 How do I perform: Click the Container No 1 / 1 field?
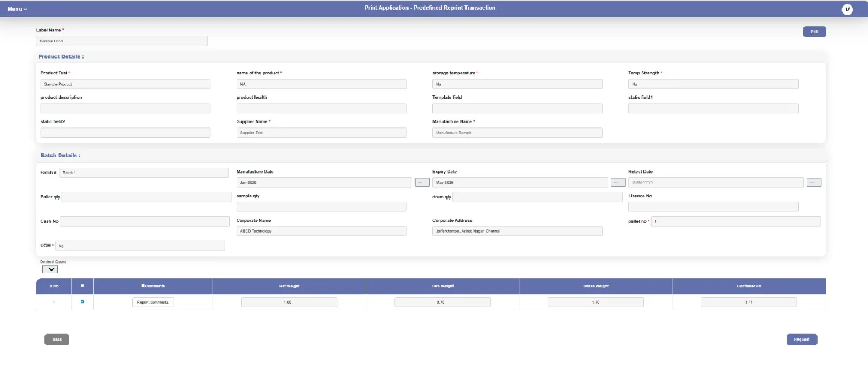(x=749, y=302)
